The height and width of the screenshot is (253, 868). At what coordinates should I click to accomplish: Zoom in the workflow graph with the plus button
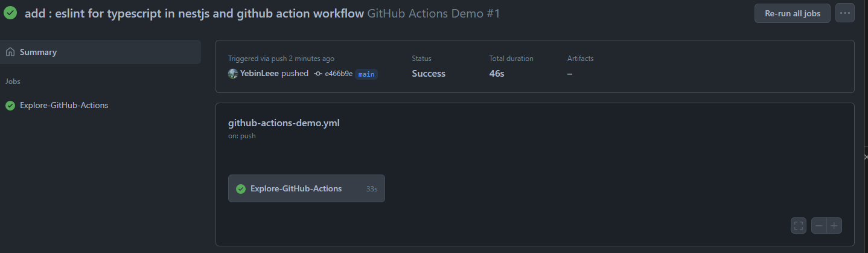(x=835, y=226)
